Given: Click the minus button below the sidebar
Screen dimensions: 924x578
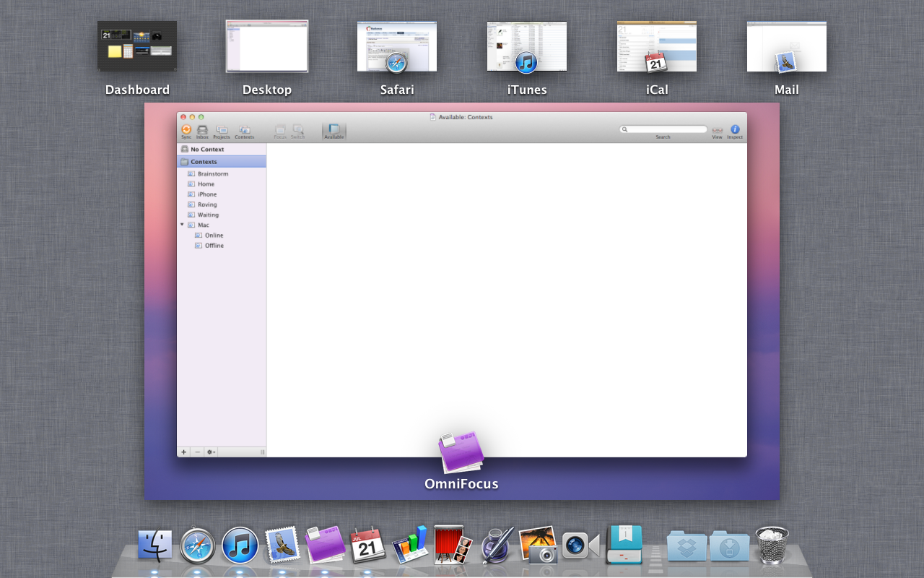Looking at the screenshot, I should pos(197,452).
